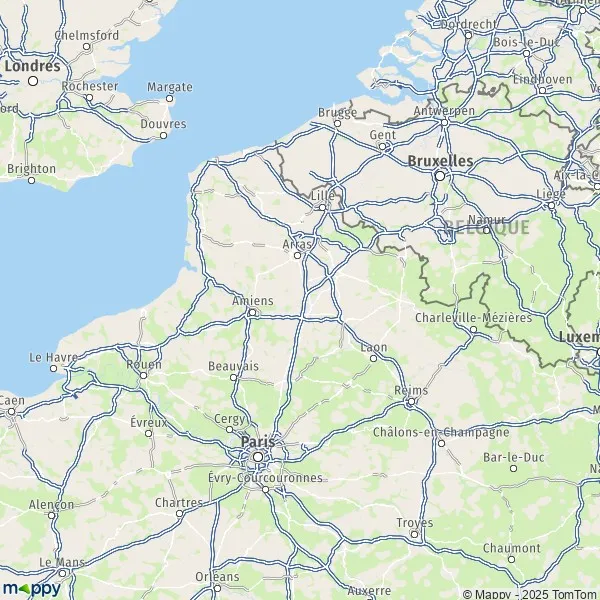This screenshot has width=600, height=600.
Task: Click the Brighton city marker
Action: [32, 180]
